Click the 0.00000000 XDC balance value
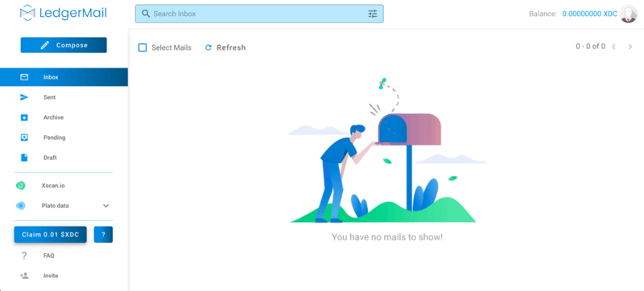Image resolution: width=644 pixels, height=291 pixels. [590, 14]
